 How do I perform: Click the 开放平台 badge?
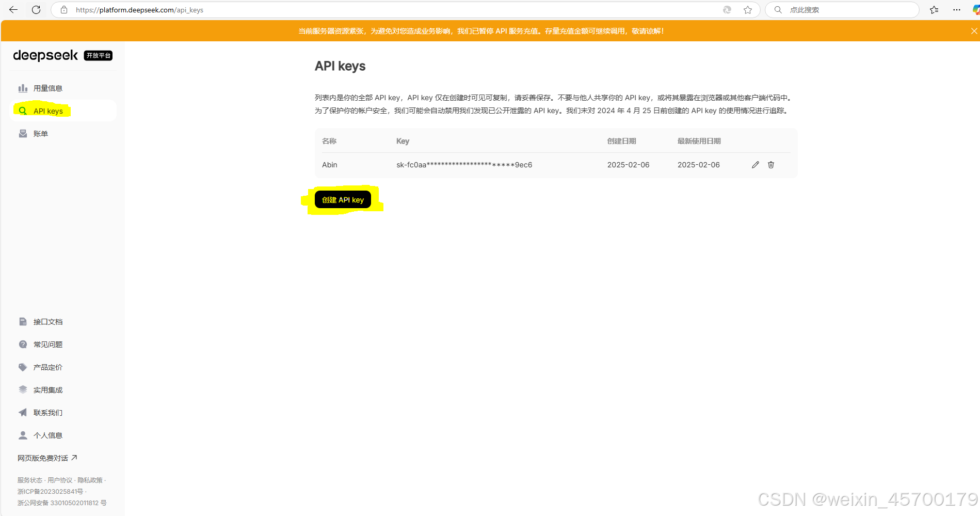click(x=98, y=56)
